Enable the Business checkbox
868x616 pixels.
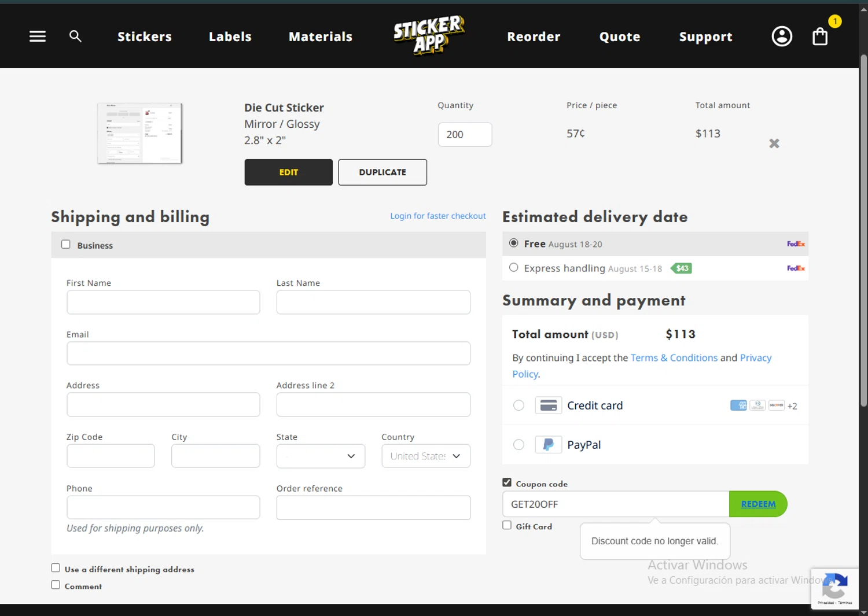coord(66,245)
